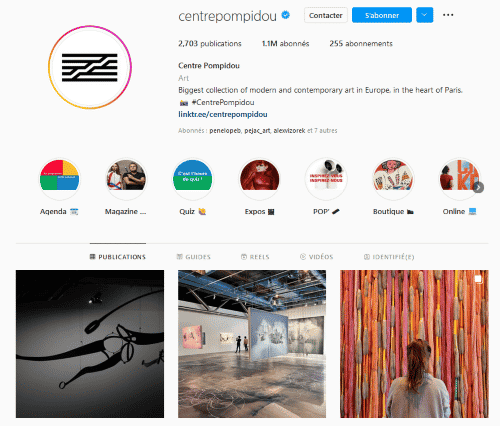Screen dimensions: 500x426
Task: Open the three-dots options menu
Action: point(448,15)
